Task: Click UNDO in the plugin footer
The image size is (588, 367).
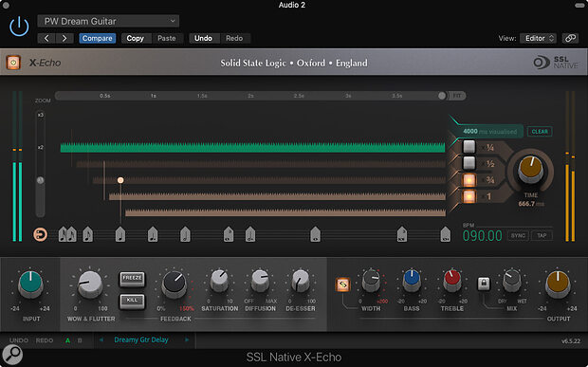Action: pos(19,340)
